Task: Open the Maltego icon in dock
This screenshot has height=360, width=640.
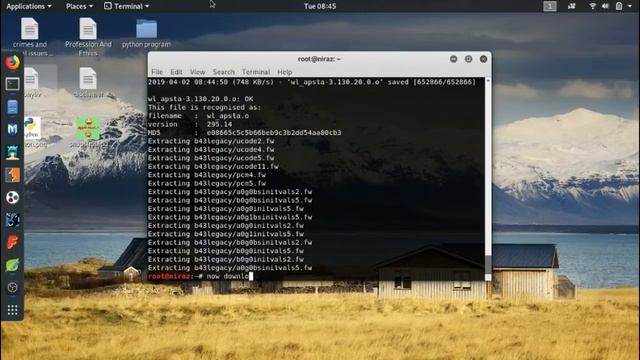Action: [x=12, y=220]
